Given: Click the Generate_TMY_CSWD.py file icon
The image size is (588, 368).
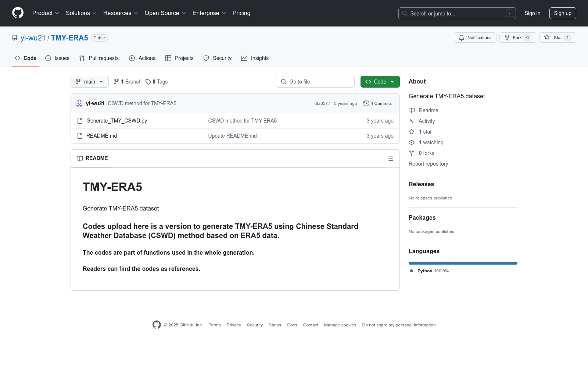Looking at the screenshot, I should [x=80, y=121].
